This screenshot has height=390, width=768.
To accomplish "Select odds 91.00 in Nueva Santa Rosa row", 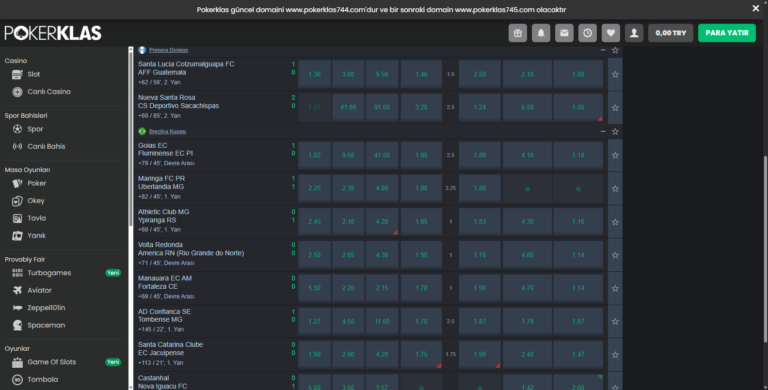I will (382, 107).
